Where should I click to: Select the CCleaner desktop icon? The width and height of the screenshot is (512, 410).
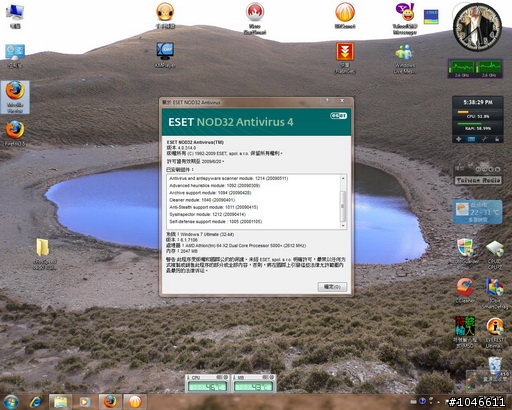[465, 291]
